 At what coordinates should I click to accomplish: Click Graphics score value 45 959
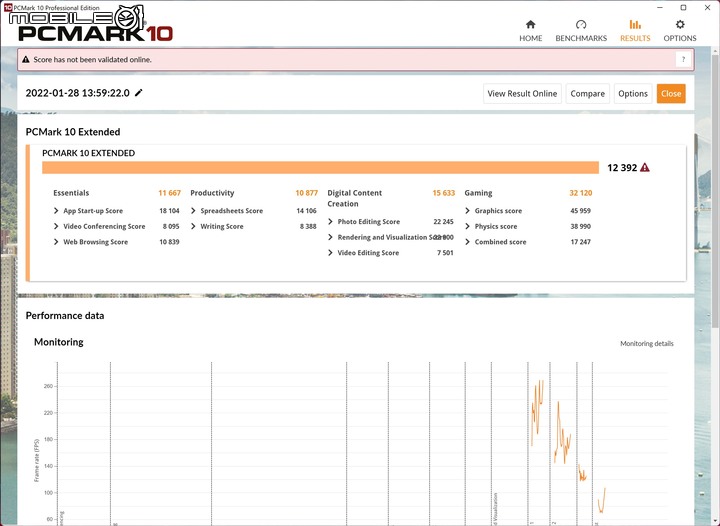(580, 211)
